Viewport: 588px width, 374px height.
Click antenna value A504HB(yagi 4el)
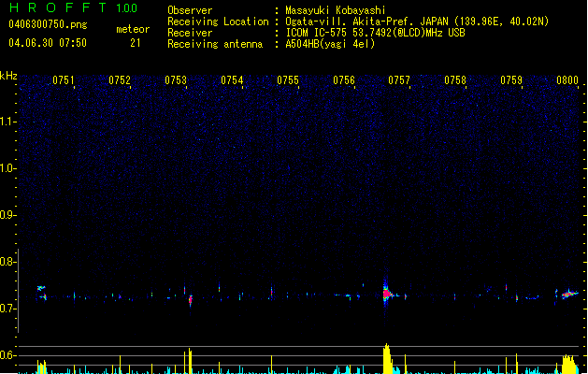tap(330, 44)
